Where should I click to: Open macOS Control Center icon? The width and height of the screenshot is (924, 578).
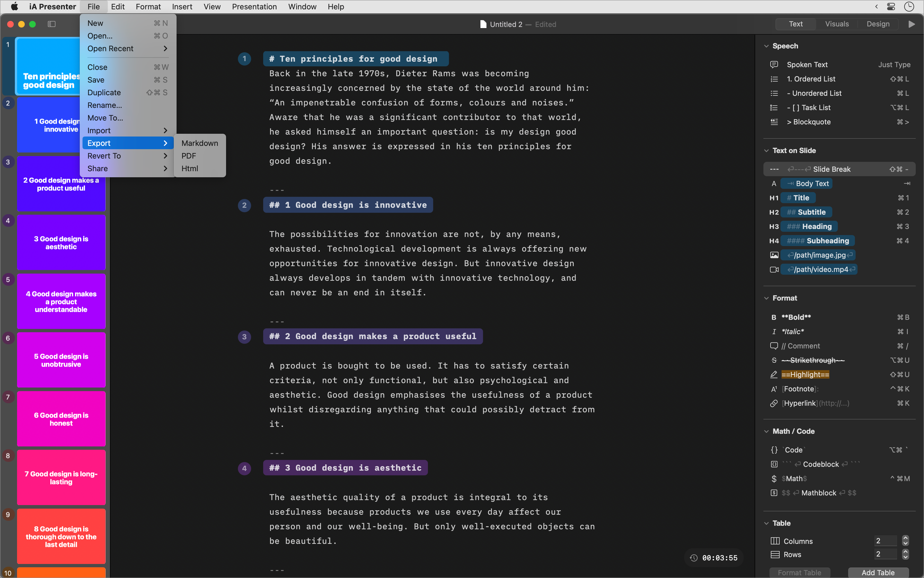click(891, 7)
